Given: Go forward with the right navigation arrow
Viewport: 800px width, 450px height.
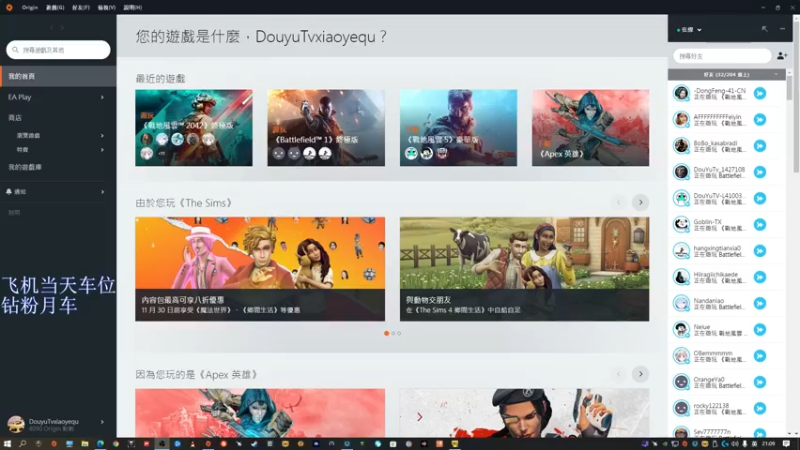Looking at the screenshot, I should coord(62,28).
